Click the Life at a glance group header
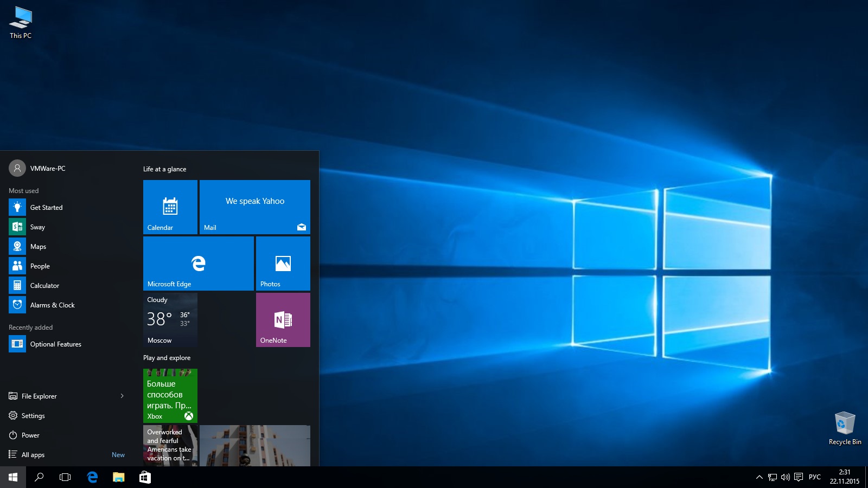868x488 pixels. [x=165, y=169]
